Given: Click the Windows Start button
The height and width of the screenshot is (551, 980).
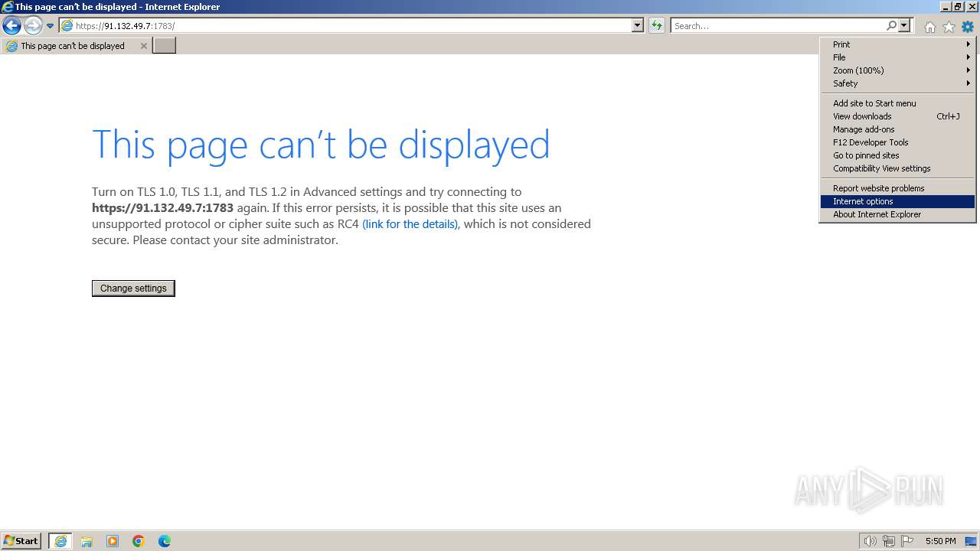Looking at the screenshot, I should (x=21, y=541).
